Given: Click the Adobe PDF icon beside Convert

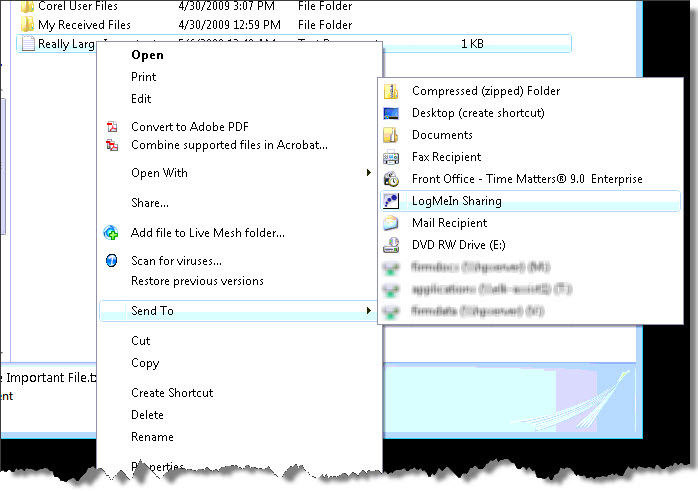Looking at the screenshot, I should pos(112,127).
